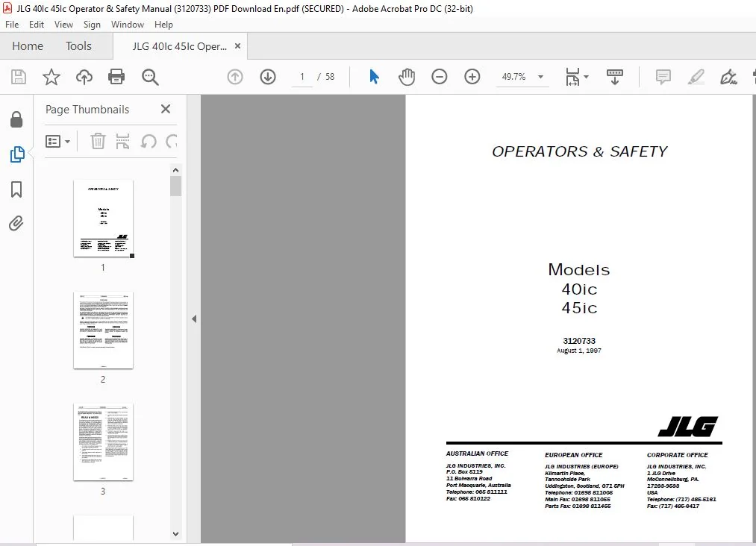Add a comment note
756x546 pixels.
pyautogui.click(x=663, y=77)
